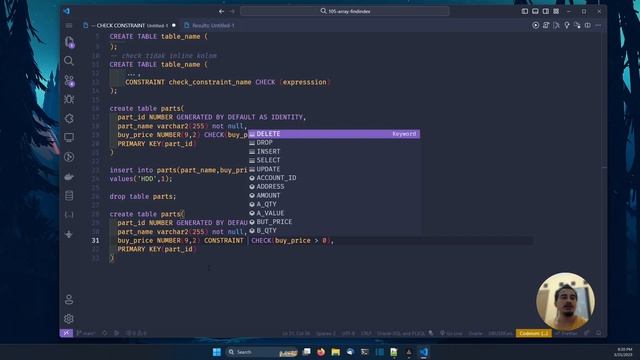Open the Manage gear icon
Viewport: 640px width, 360px height.
coord(69,319)
